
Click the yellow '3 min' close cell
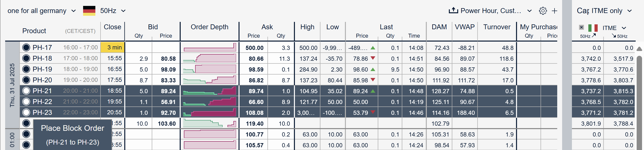[x=113, y=47]
